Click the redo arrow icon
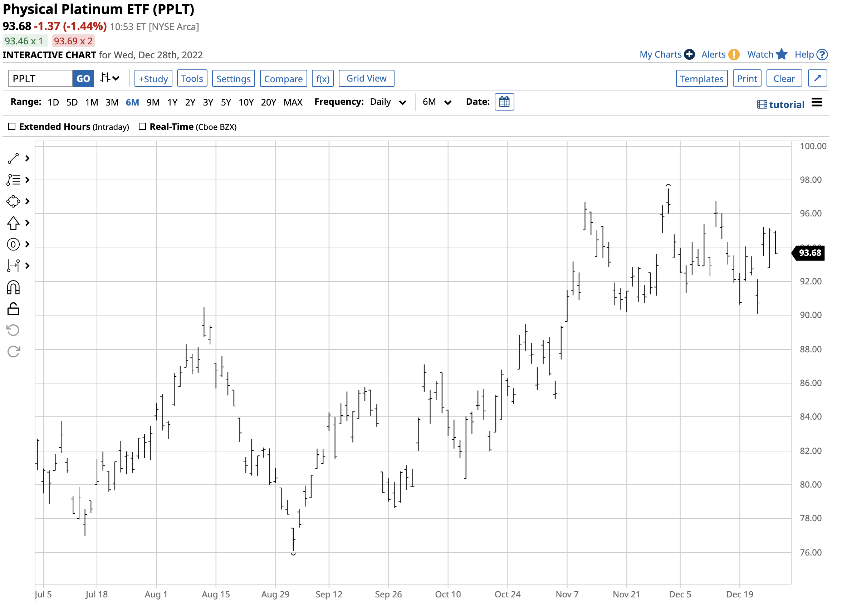The image size is (842, 616). point(14,351)
